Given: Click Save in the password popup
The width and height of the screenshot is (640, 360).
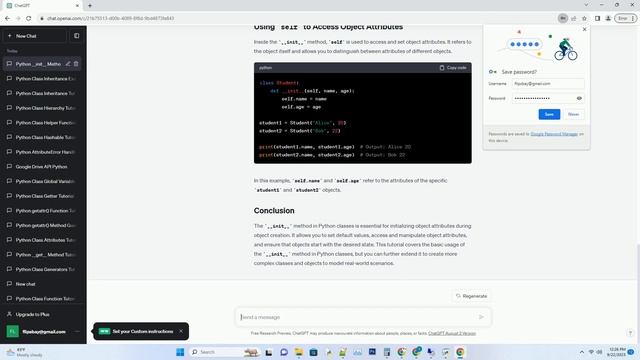Looking at the screenshot, I should tap(549, 114).
